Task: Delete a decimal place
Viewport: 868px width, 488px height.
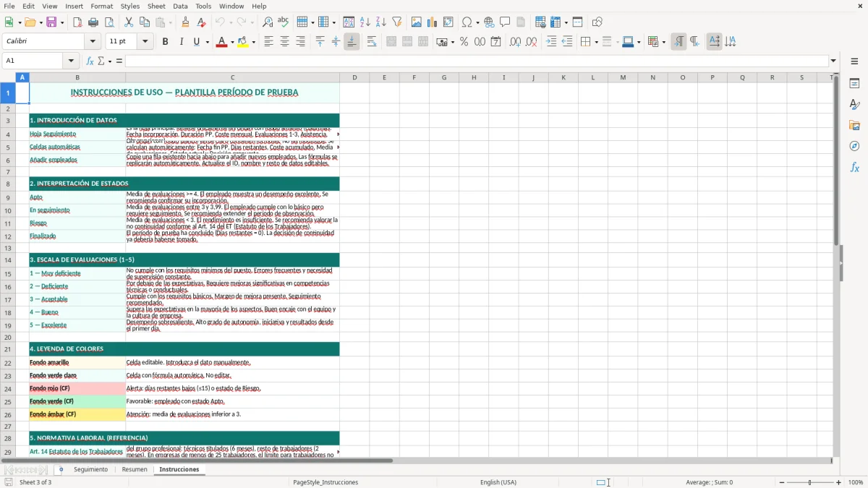Action: (531, 42)
